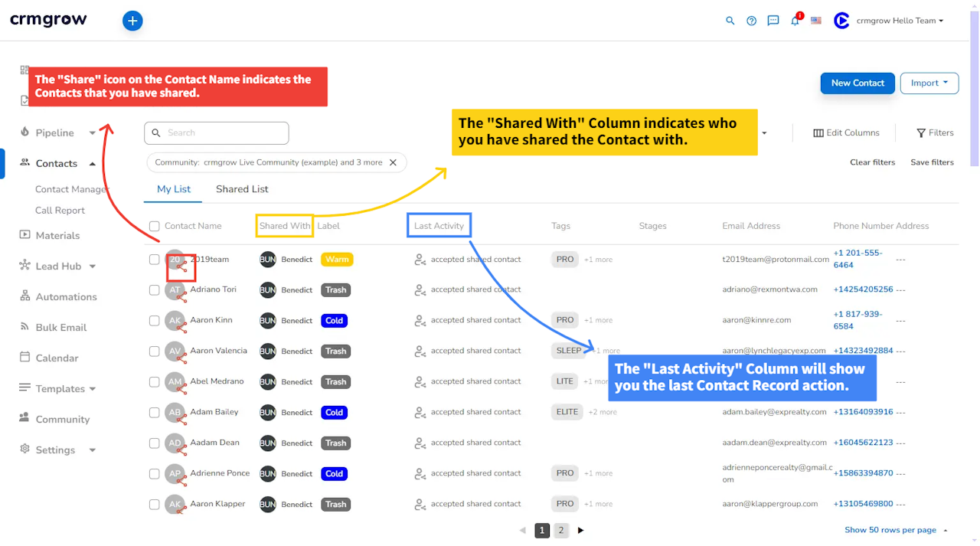This screenshot has width=980, height=546.
Task: Click the Bulk Email icon
Action: click(x=24, y=327)
